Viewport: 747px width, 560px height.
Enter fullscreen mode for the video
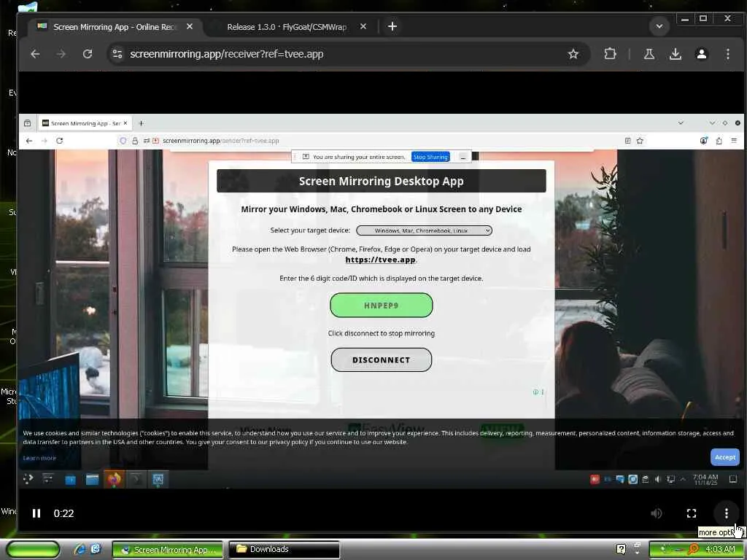click(x=692, y=513)
